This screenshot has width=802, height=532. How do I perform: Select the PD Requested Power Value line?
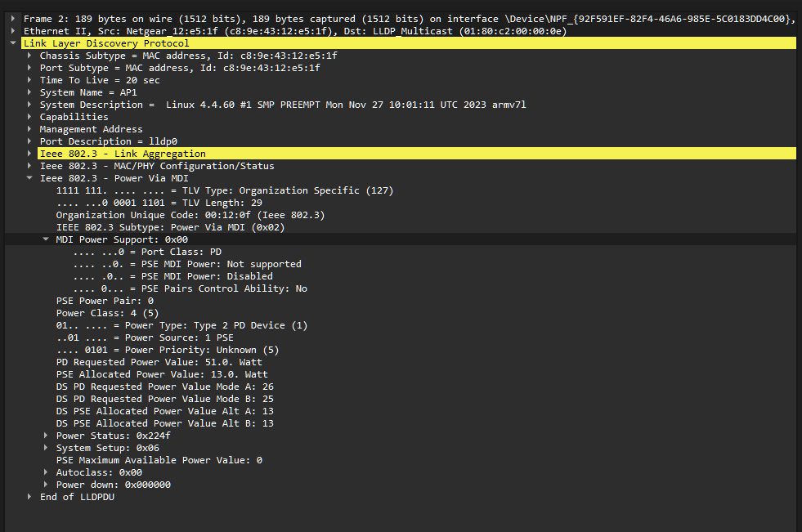point(159,362)
